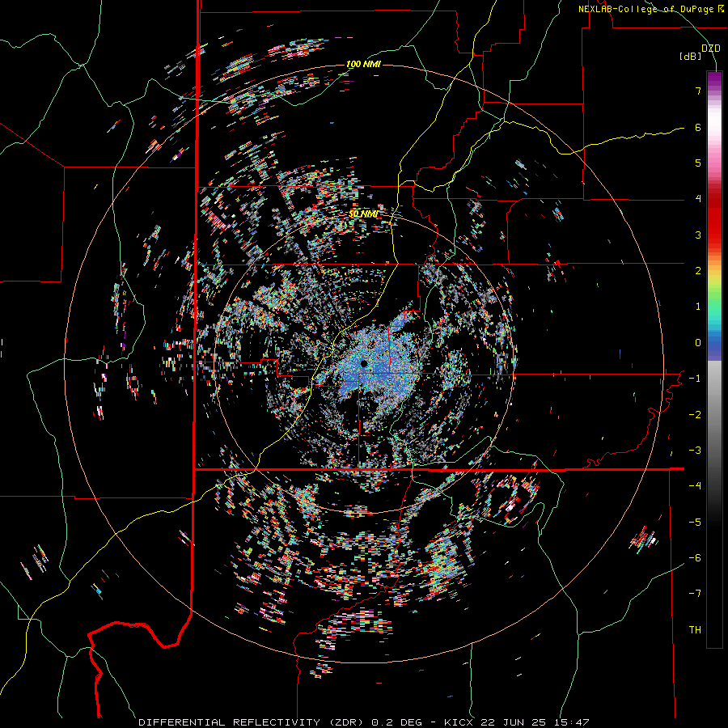Screen dimensions: 728x728
Task: Click the black radar site dot at the center
Action: pyautogui.click(x=364, y=363)
